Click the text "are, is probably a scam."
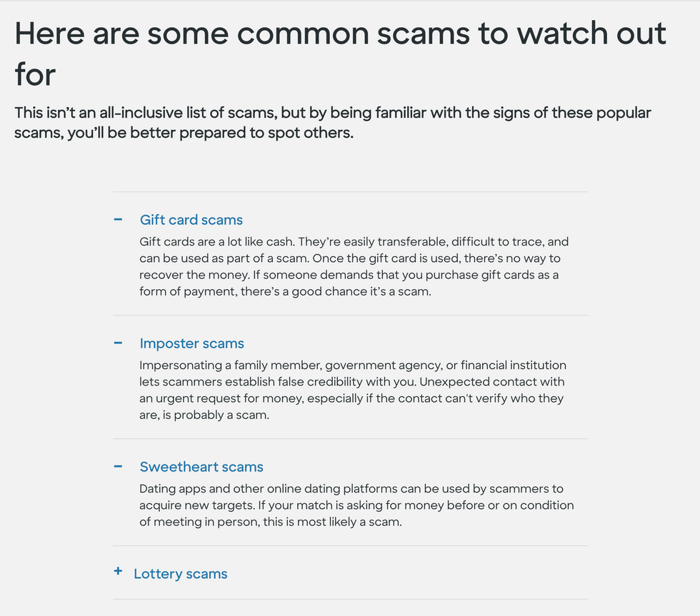This screenshot has width=700, height=616. pyautogui.click(x=204, y=415)
